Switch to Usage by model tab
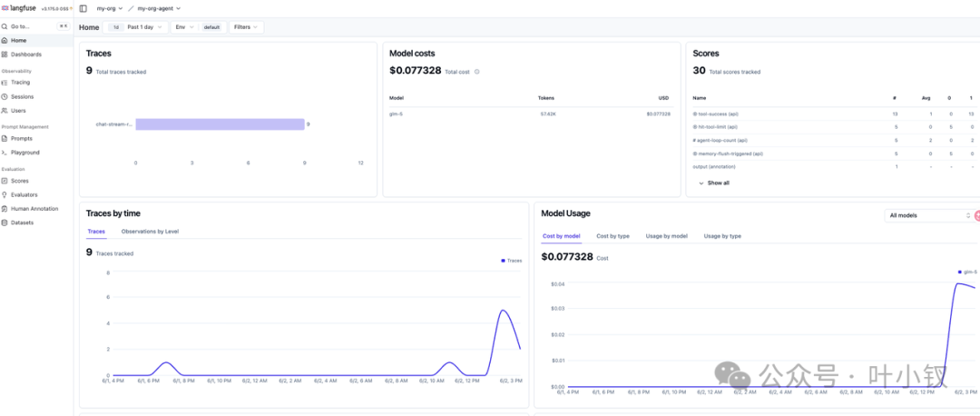The width and height of the screenshot is (980, 416). click(667, 236)
